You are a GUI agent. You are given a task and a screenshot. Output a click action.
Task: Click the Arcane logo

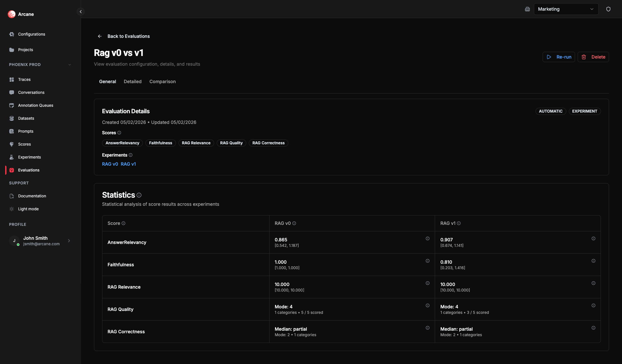pyautogui.click(x=21, y=14)
